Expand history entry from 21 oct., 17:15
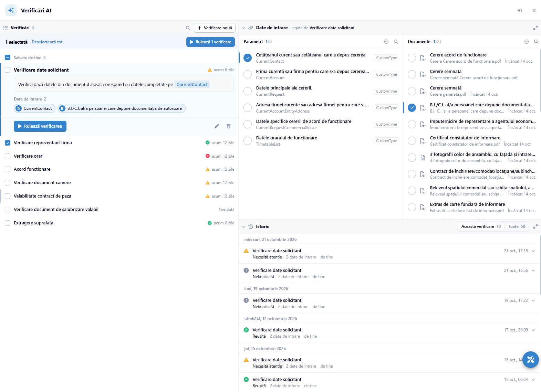Viewport: 541px width, 392px height. click(x=533, y=251)
